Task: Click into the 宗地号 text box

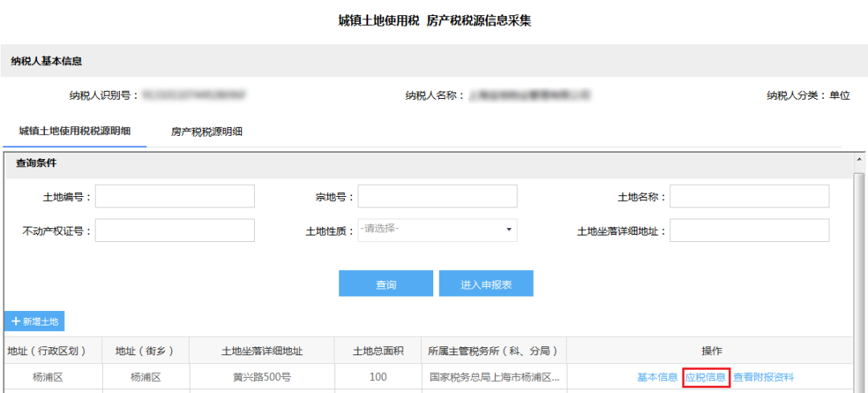Action: tap(437, 196)
